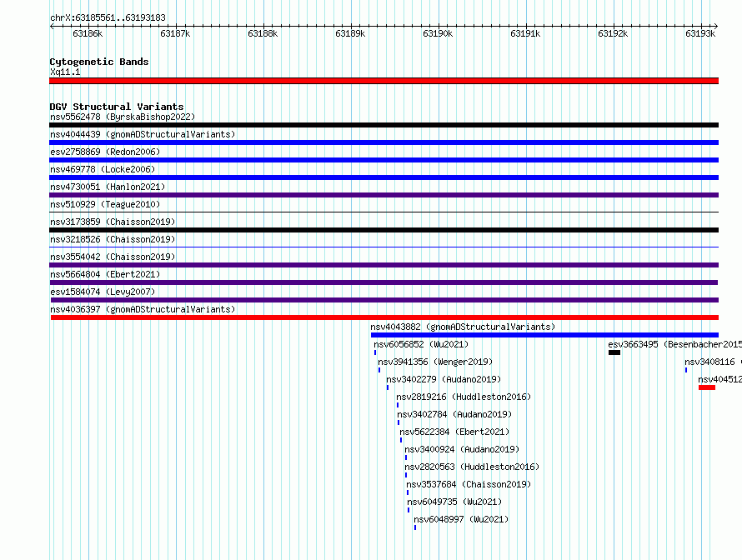Viewport: 742px width, 560px height.
Task: Click the small black bar under esv3663495
Action: pos(614,352)
